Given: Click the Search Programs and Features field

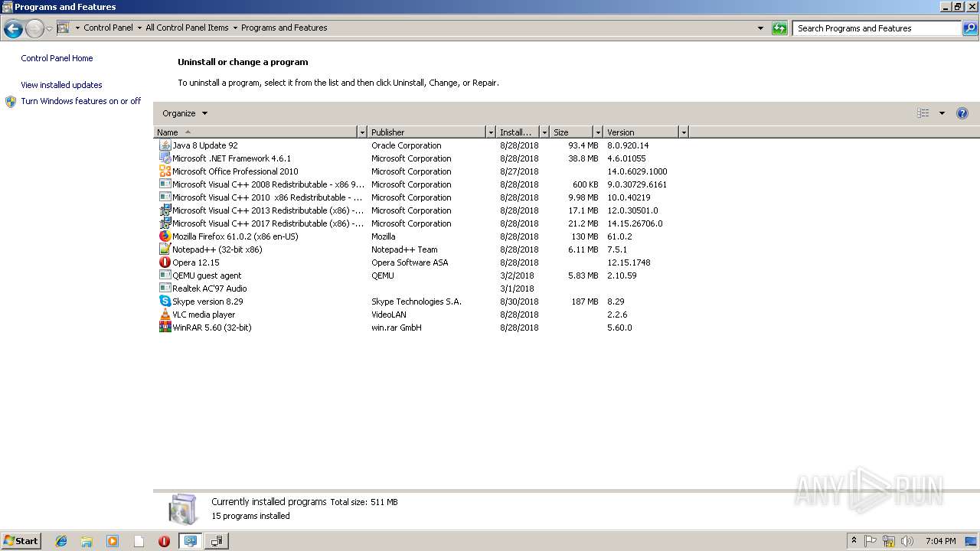Looking at the screenshot, I should [877, 28].
